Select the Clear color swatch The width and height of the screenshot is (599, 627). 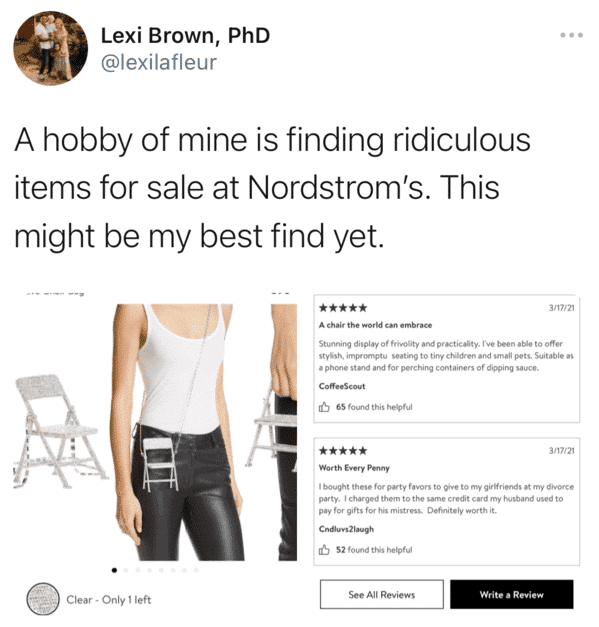[x=43, y=599]
